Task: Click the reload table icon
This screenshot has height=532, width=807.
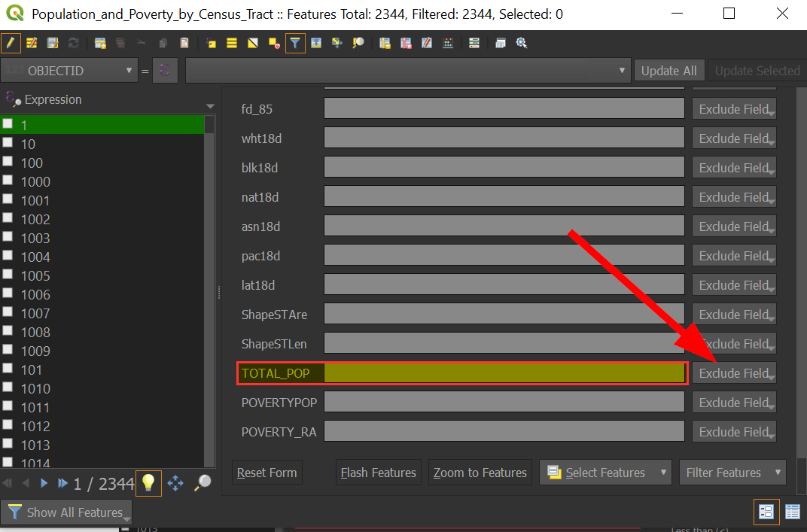Action: (x=74, y=43)
